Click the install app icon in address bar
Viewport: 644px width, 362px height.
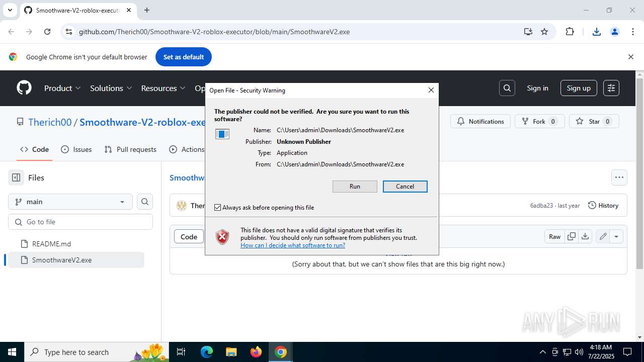click(x=528, y=32)
